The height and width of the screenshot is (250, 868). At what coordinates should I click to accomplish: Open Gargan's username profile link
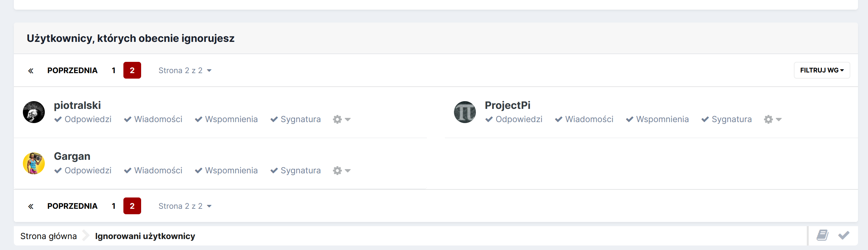(x=72, y=156)
